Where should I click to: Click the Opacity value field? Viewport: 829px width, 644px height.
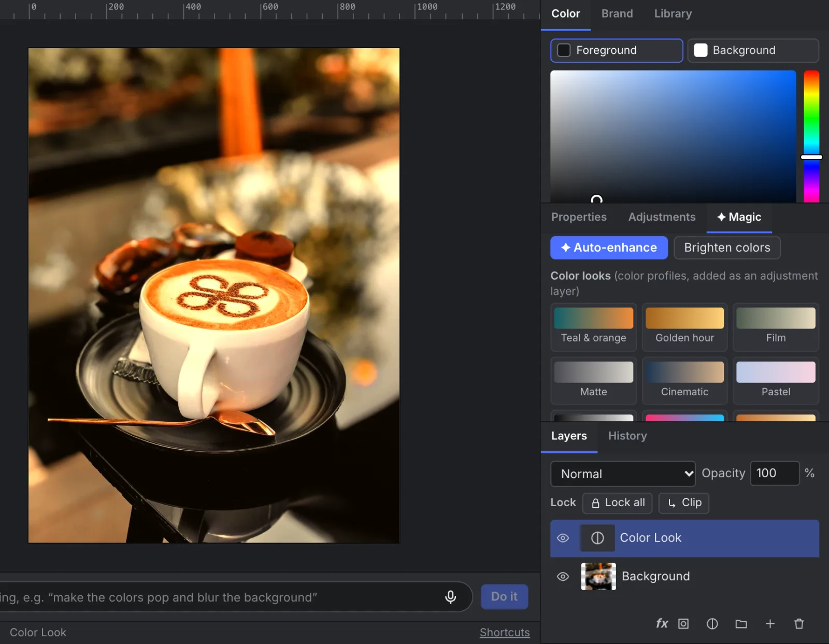(x=775, y=474)
